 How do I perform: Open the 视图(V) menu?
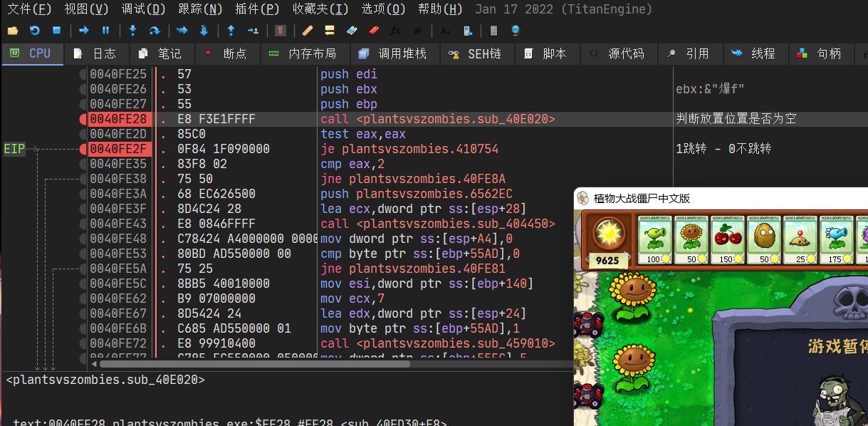pyautogui.click(x=86, y=9)
